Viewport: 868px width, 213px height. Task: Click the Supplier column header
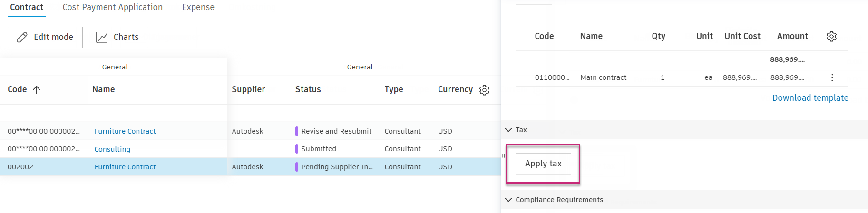(x=248, y=89)
